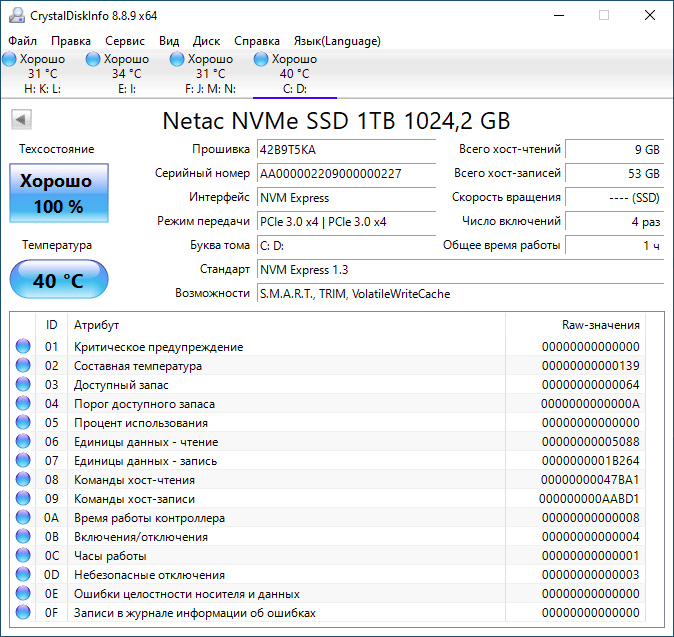
Task: Click Скорость вращения value ---- (SSD)
Action: tap(615, 198)
